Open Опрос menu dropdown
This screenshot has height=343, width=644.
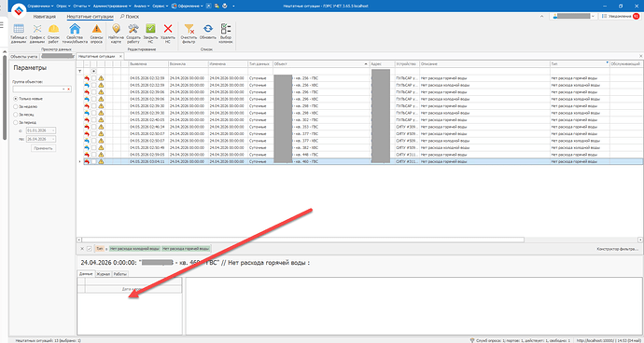tap(63, 7)
